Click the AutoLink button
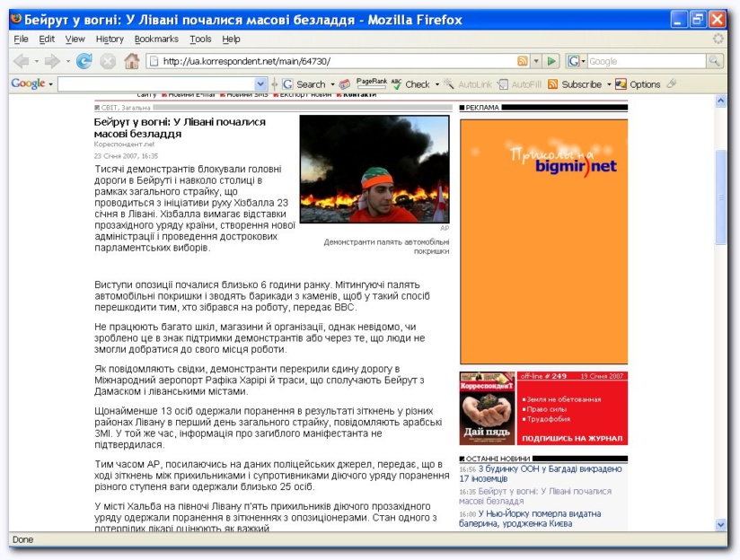Screen dimensions: 740x560 coord(468,84)
